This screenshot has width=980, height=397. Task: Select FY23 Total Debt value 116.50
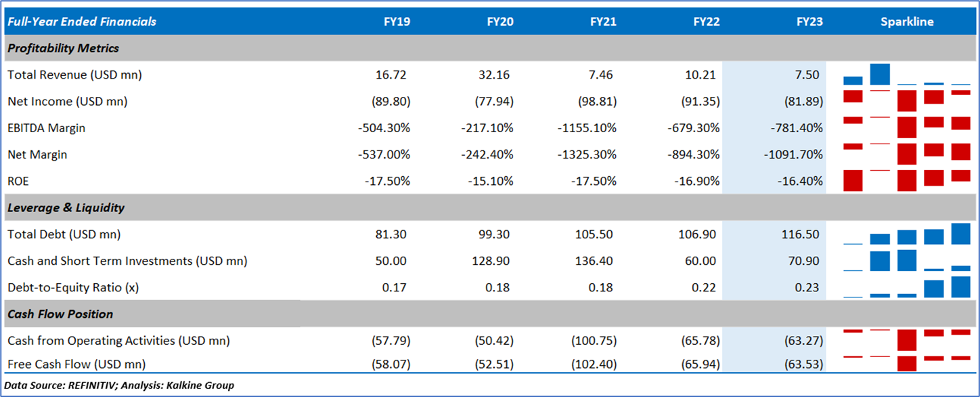coord(800,234)
